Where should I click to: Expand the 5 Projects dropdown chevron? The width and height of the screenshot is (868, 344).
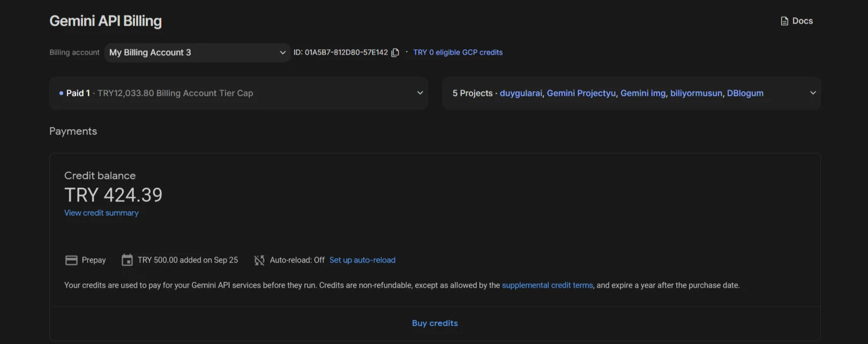pyautogui.click(x=813, y=93)
